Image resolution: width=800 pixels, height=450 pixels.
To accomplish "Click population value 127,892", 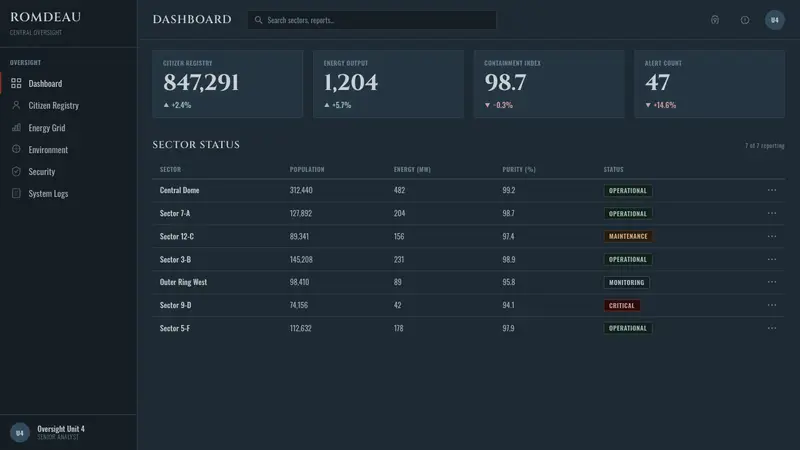I will (x=301, y=213).
